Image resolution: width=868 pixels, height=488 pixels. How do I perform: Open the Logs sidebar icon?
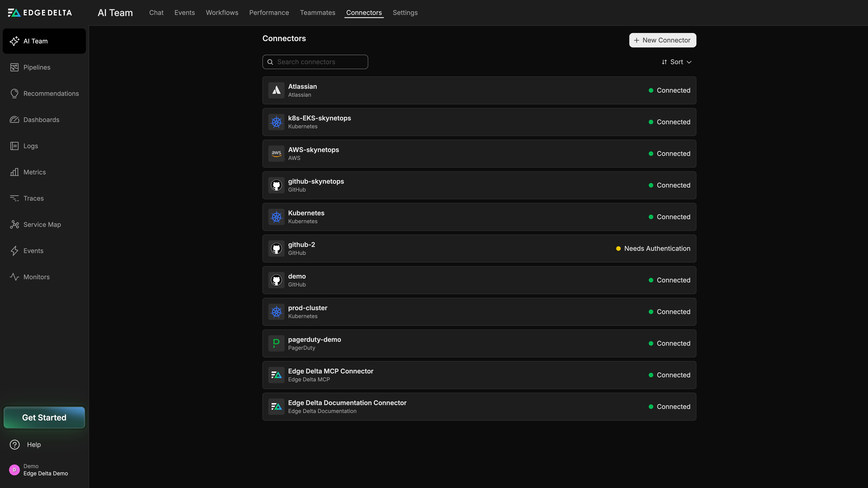click(14, 146)
